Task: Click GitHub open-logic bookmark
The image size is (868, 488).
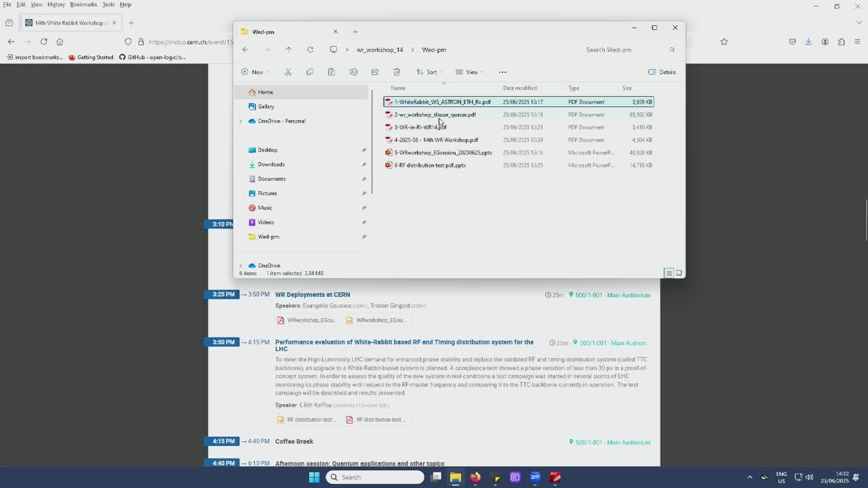Action: pos(153,57)
